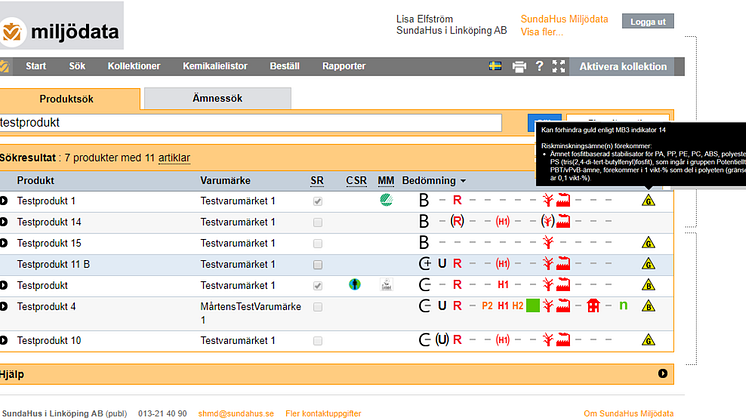Click (U) icon in Testprodukt 10 row
Screen dimensions: 746x419
pyautogui.click(x=442, y=340)
